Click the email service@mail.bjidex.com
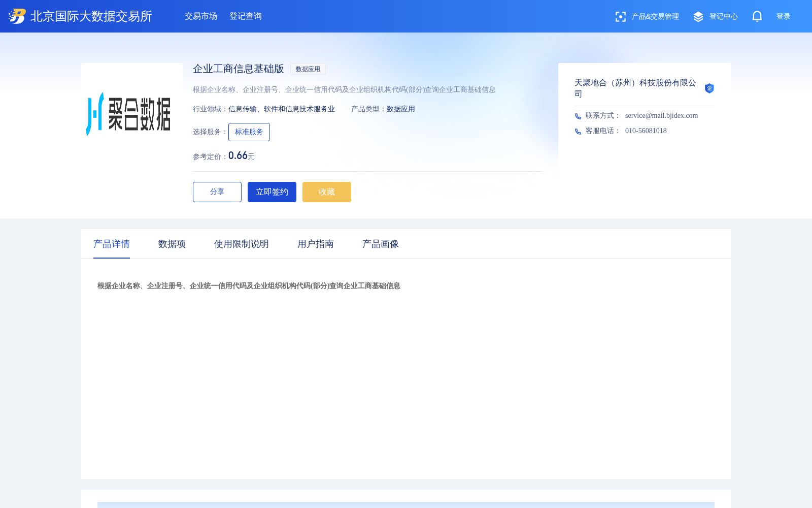 click(x=661, y=116)
